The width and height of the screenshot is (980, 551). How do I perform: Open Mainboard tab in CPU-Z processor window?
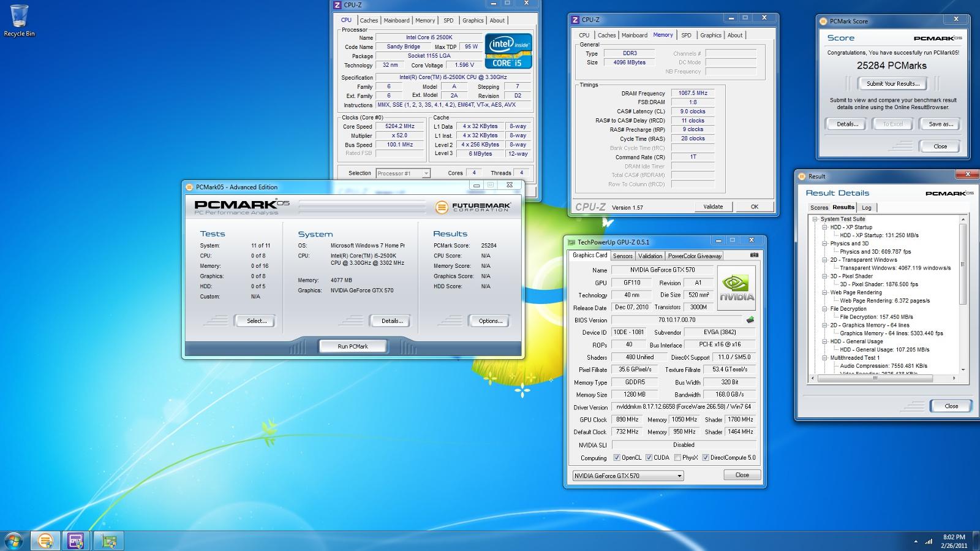click(x=396, y=20)
